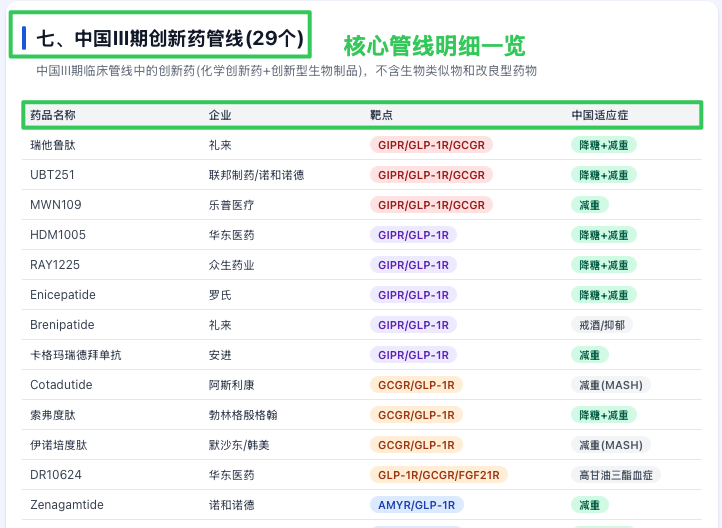Click the company 乐普医疗

tap(231, 205)
